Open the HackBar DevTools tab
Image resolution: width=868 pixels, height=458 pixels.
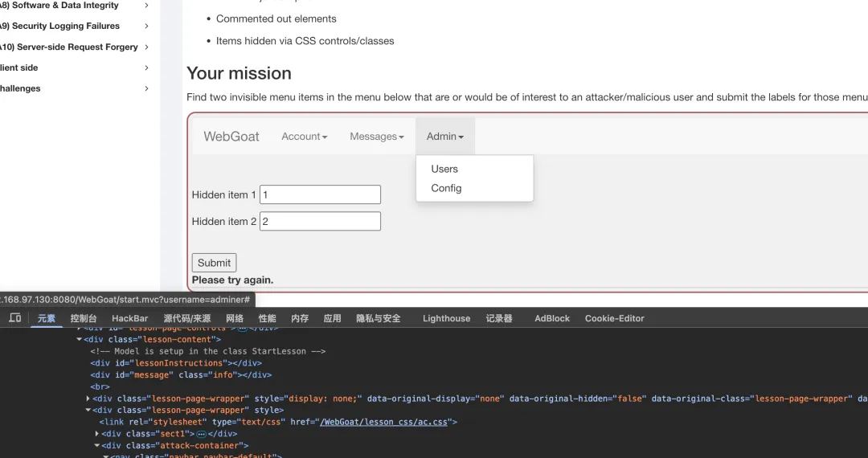click(130, 318)
